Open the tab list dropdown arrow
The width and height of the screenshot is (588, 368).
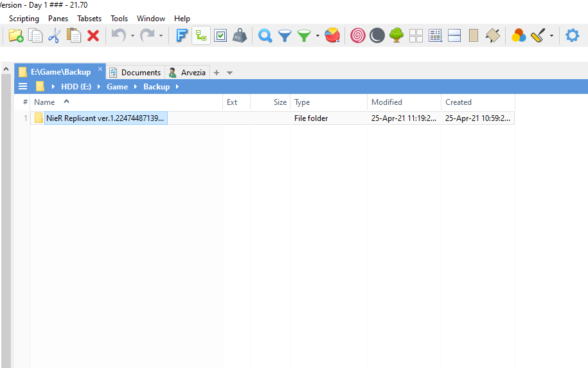(230, 73)
